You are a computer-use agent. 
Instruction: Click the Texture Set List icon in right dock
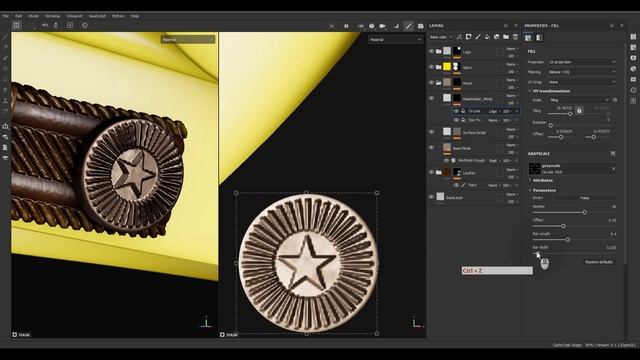pyautogui.click(x=633, y=37)
